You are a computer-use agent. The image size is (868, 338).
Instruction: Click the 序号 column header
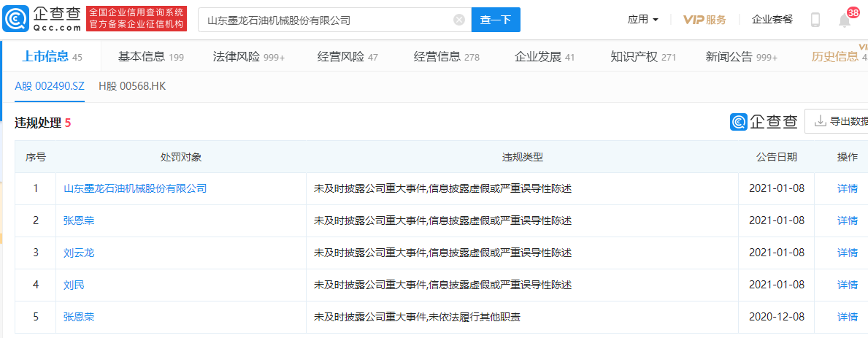(36, 157)
